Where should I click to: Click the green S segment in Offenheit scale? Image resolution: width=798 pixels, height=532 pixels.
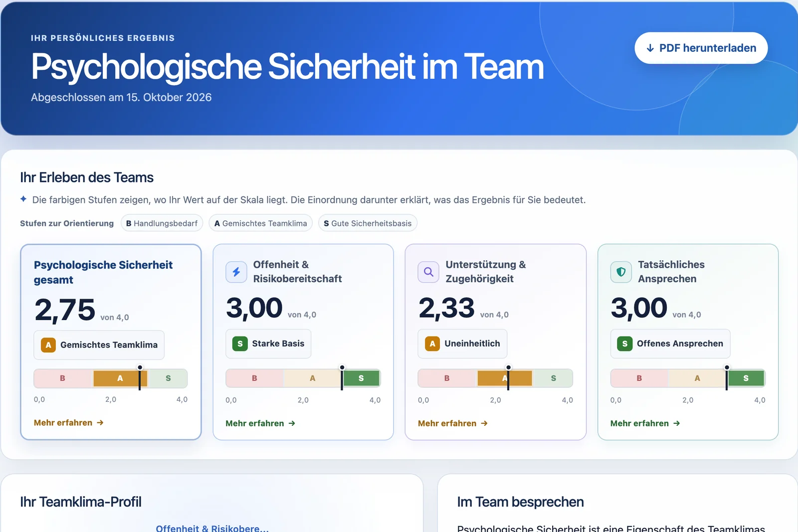tap(361, 378)
